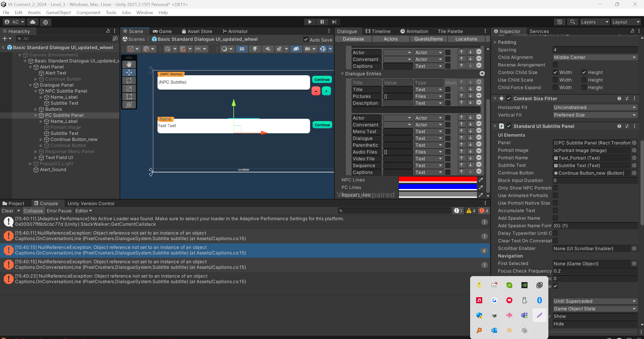Open the GameObject menu
Screen dimensions: 644x339
(58, 12)
